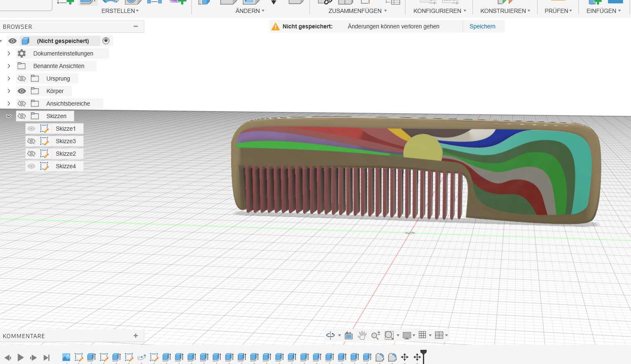Click the Zoom Window fit icon
Image resolution: width=631 pixels, height=364 pixels.
tap(389, 335)
